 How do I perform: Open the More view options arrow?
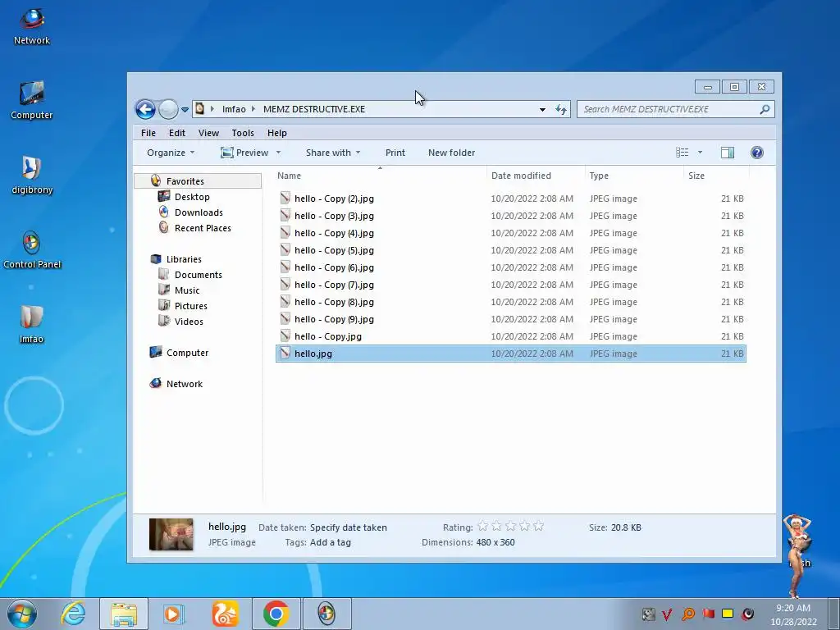tap(700, 153)
